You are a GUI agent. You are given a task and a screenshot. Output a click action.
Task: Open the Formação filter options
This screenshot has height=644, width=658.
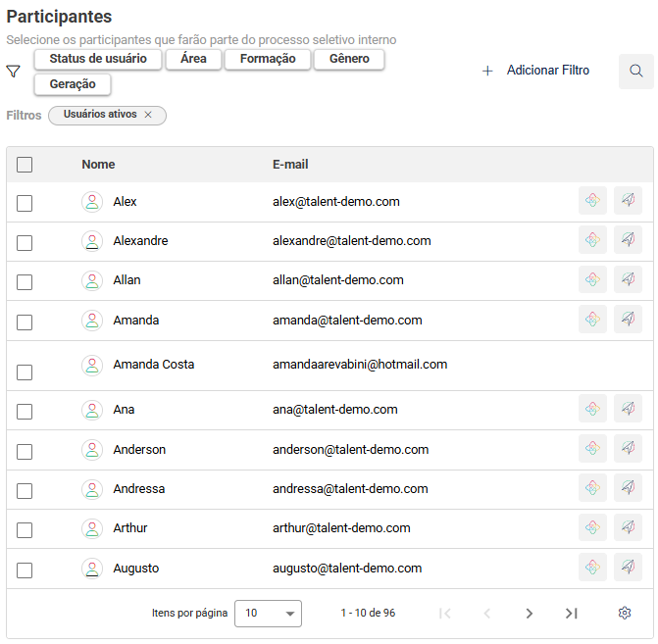[x=268, y=60]
